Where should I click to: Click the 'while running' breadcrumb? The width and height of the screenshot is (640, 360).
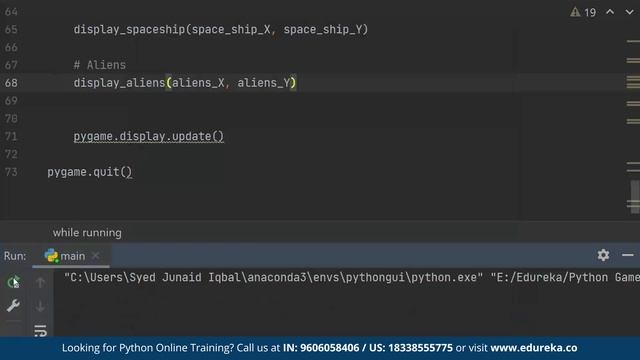87,233
